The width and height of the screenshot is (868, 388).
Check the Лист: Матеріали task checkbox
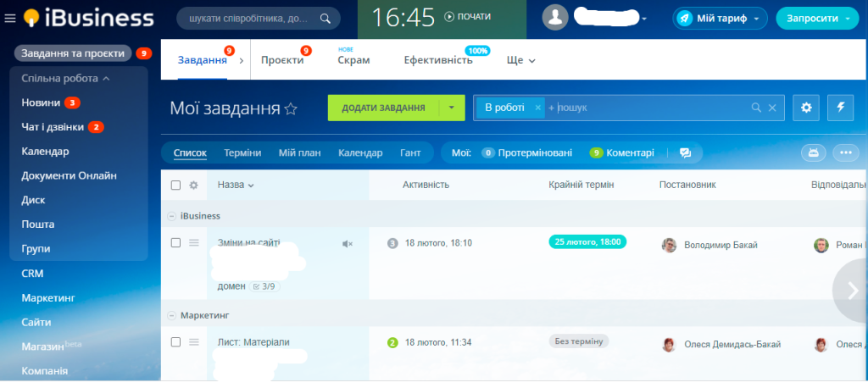(x=176, y=342)
